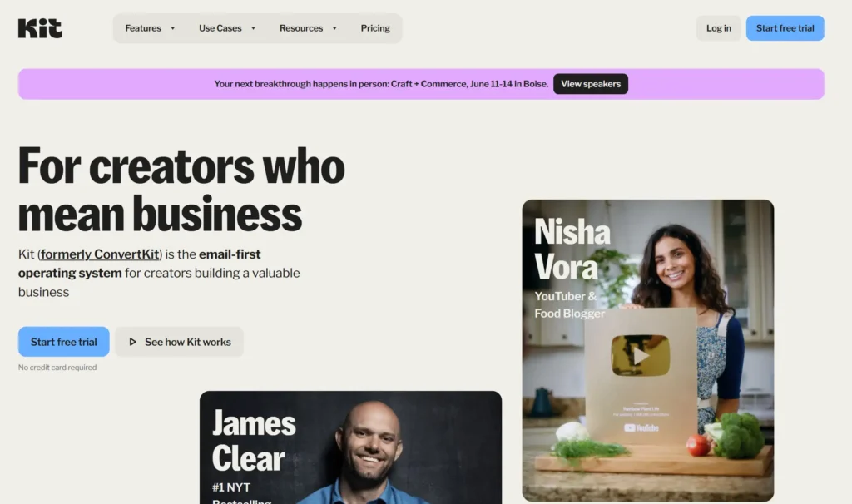Click View speakers in the purple banner

coord(591,84)
